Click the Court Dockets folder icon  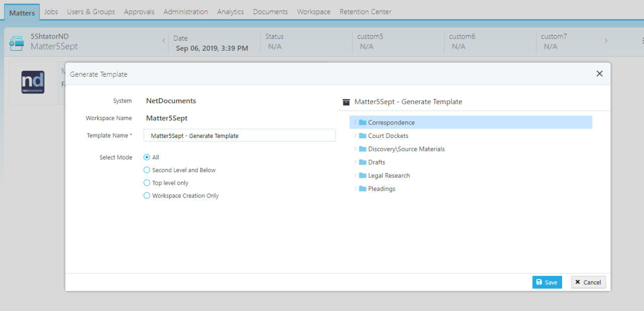pos(363,135)
